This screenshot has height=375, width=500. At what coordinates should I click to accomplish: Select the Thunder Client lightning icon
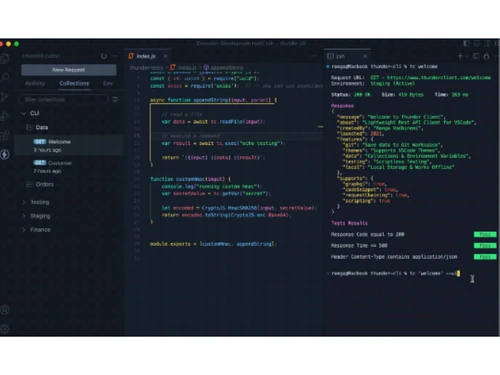(x=4, y=154)
